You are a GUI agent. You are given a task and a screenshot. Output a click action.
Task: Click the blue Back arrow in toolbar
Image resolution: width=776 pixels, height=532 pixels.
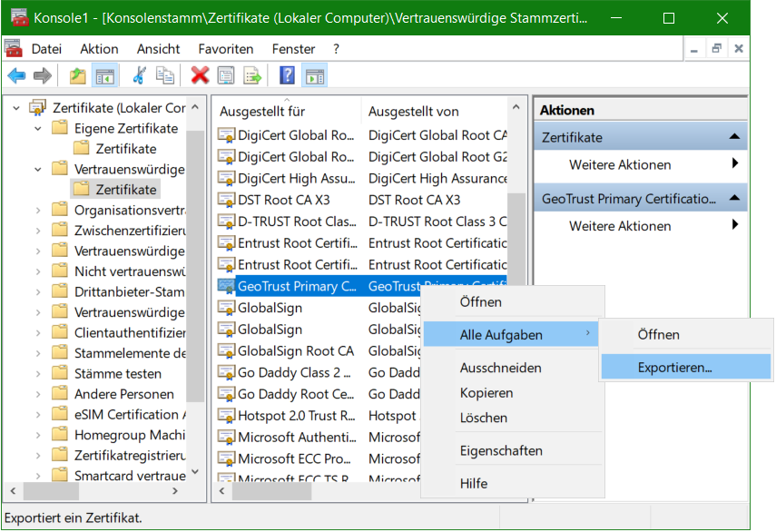click(16, 75)
